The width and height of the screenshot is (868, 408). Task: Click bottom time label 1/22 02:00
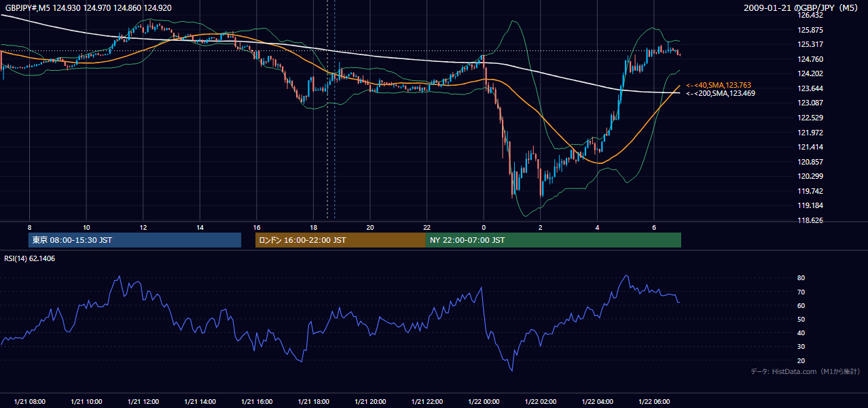coord(541,402)
